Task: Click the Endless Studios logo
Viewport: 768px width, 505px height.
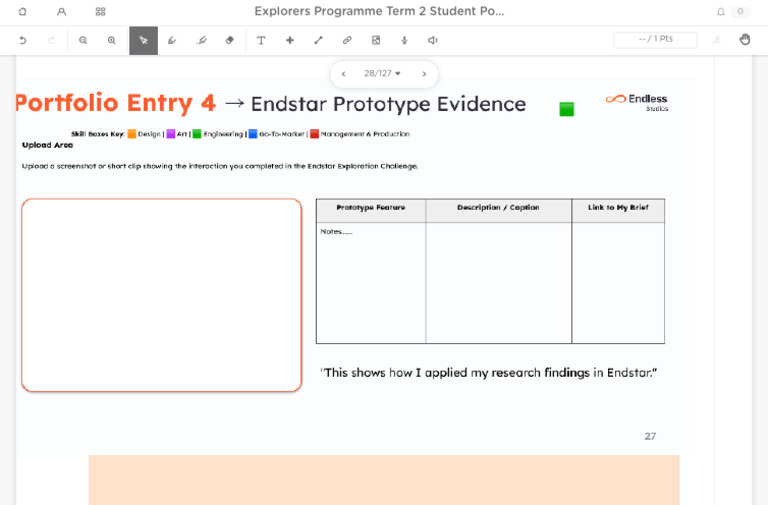Action: click(x=637, y=102)
